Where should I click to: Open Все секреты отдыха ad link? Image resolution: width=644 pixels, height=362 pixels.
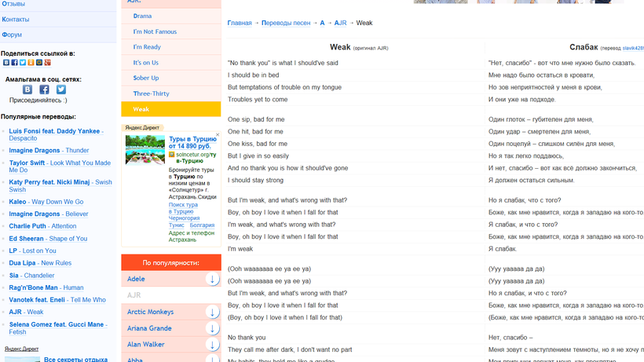[x=75, y=359]
